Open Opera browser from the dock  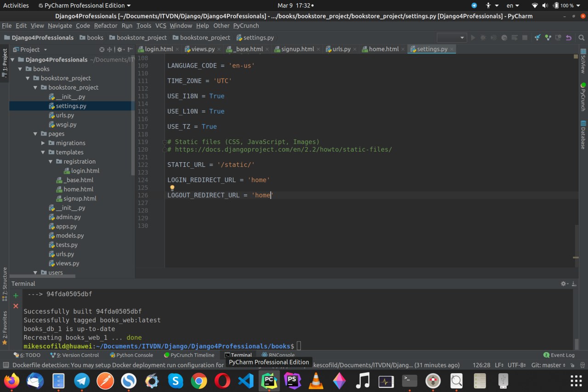(222, 381)
